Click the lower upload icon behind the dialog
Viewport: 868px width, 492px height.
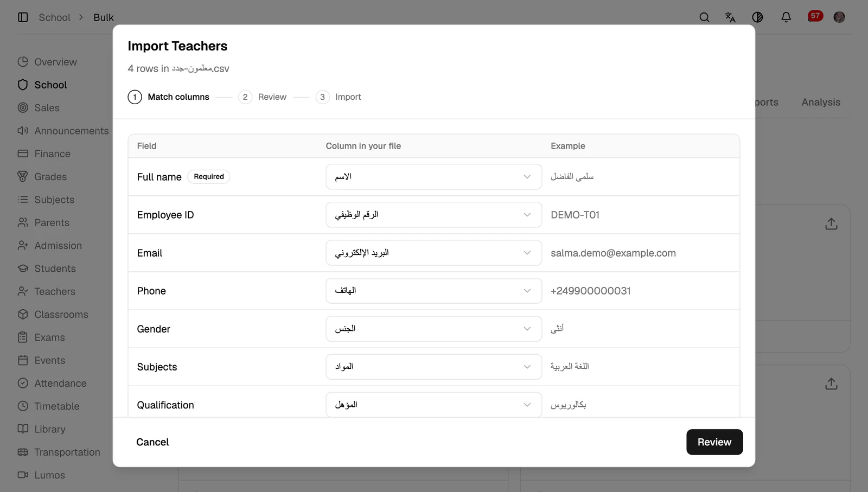(831, 384)
